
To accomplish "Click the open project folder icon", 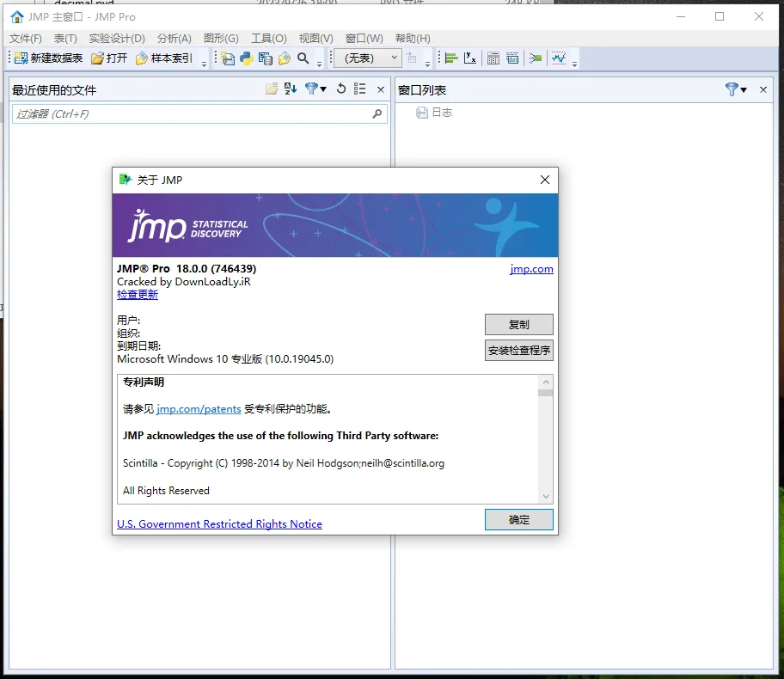I will click(x=285, y=58).
